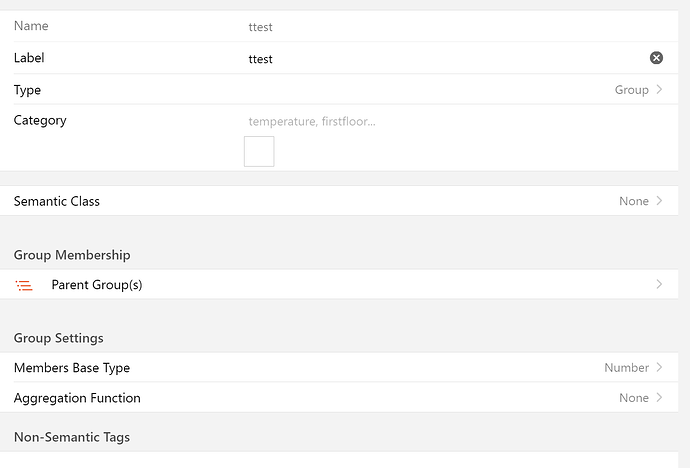Select the Group value in Type row

click(631, 90)
